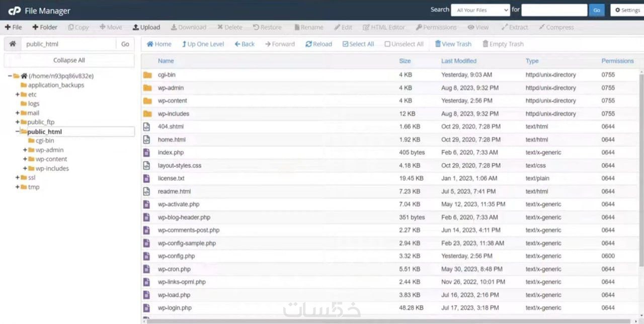Open the HTML Editor tool
The width and height of the screenshot is (644, 324).
tap(384, 27)
